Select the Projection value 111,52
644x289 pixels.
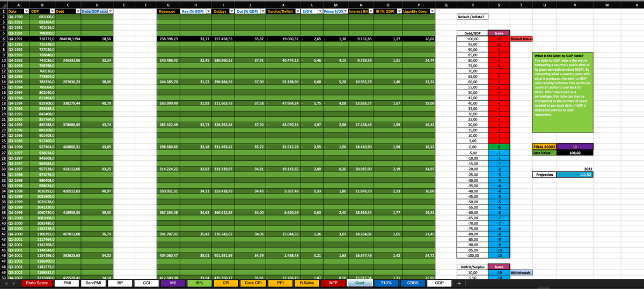click(576, 174)
